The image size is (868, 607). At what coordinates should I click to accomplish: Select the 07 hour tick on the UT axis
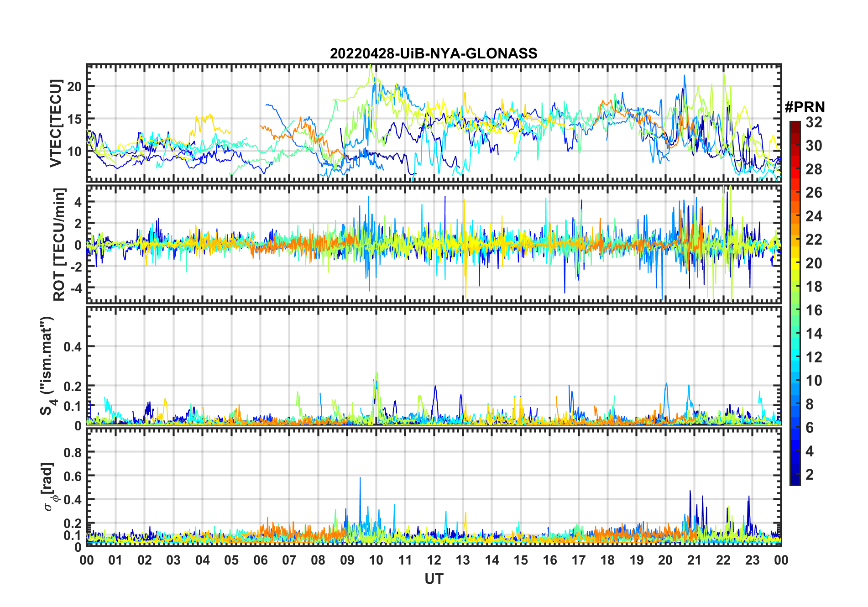click(289, 560)
